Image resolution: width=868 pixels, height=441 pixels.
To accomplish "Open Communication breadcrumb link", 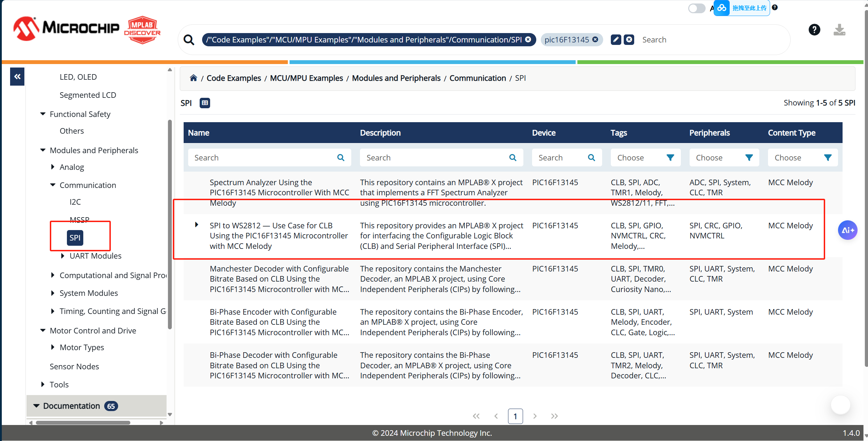I will 478,78.
